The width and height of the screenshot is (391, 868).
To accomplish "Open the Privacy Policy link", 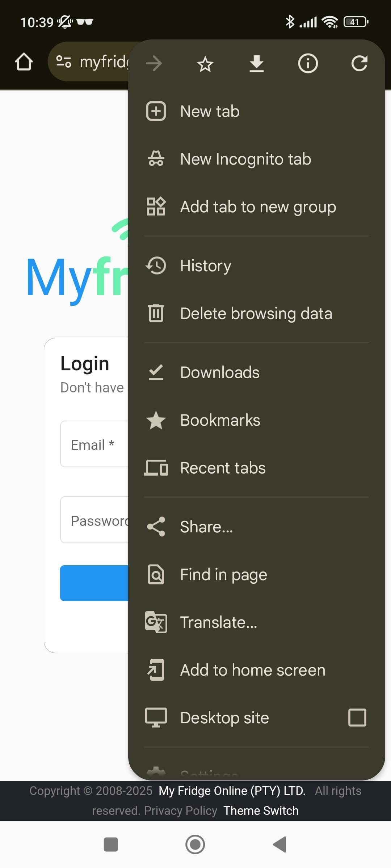I will pos(181,810).
